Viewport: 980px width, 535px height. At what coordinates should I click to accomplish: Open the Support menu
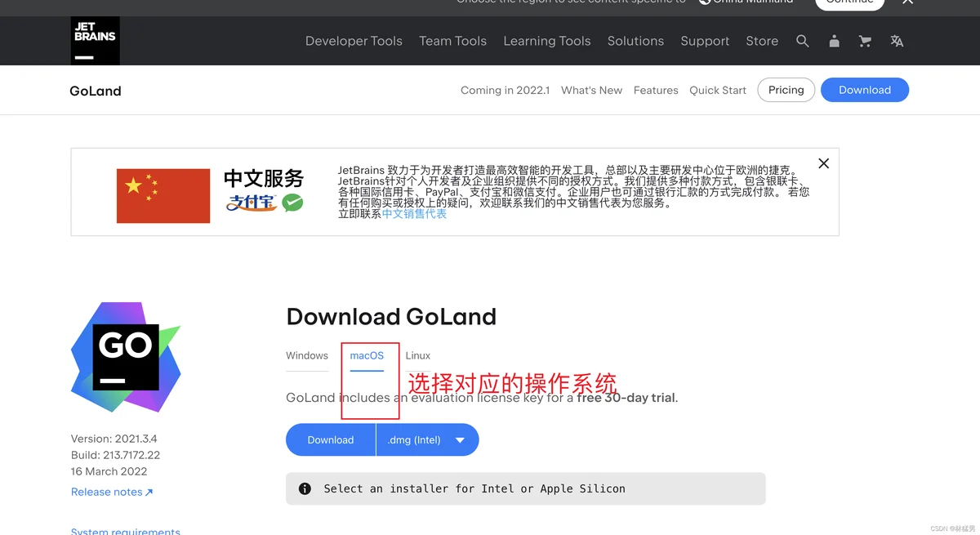[x=705, y=41]
